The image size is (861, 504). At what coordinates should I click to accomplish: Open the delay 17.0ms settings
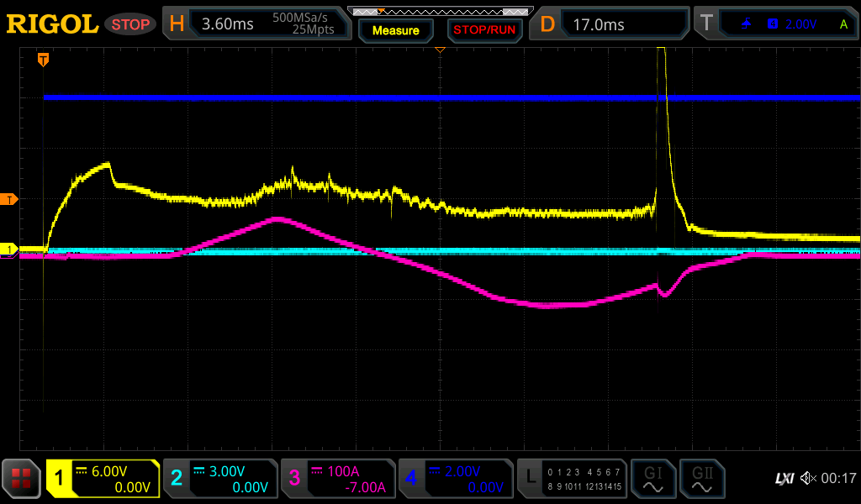click(612, 24)
